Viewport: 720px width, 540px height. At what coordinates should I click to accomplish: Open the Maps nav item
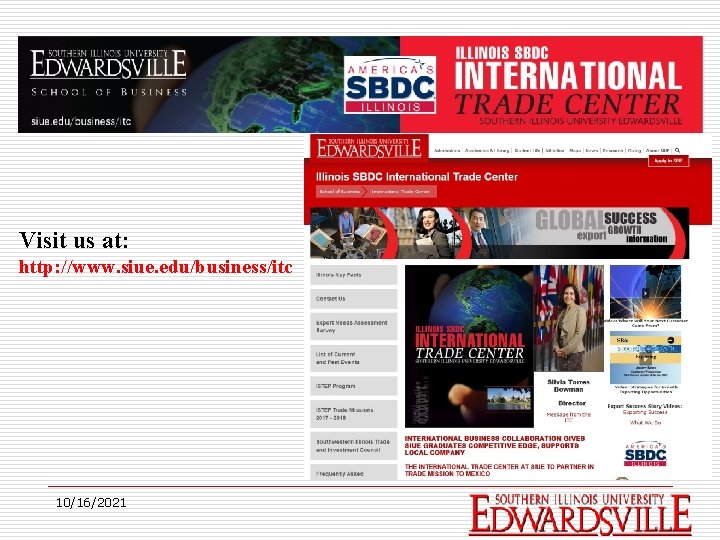coord(575,151)
